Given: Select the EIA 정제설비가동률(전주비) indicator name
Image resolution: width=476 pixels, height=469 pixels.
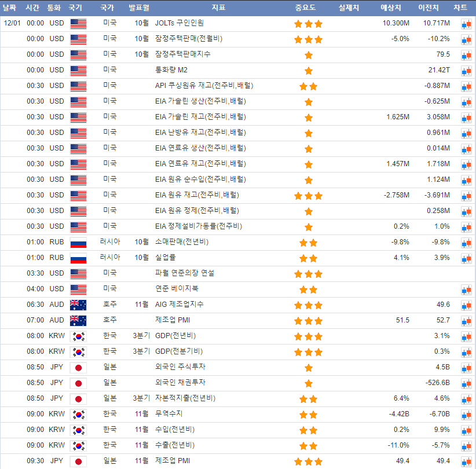Looking at the screenshot, I should [198, 226].
